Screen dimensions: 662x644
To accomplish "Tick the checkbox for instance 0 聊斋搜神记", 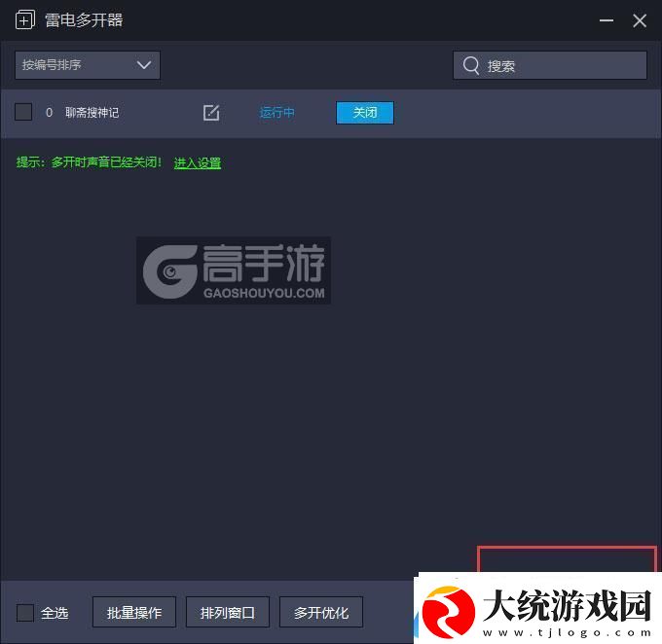I will click(23, 112).
